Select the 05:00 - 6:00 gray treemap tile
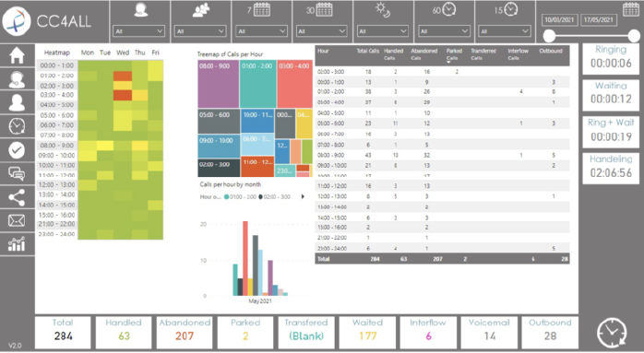 (x=219, y=122)
